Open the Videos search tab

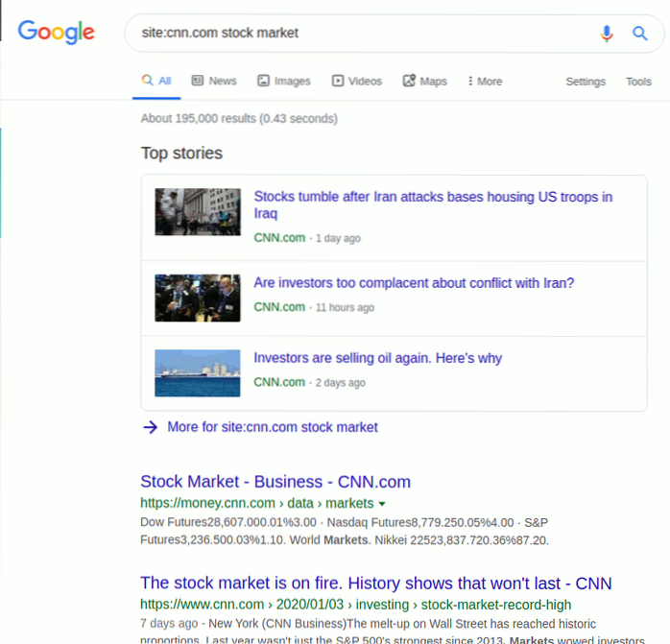tap(357, 82)
